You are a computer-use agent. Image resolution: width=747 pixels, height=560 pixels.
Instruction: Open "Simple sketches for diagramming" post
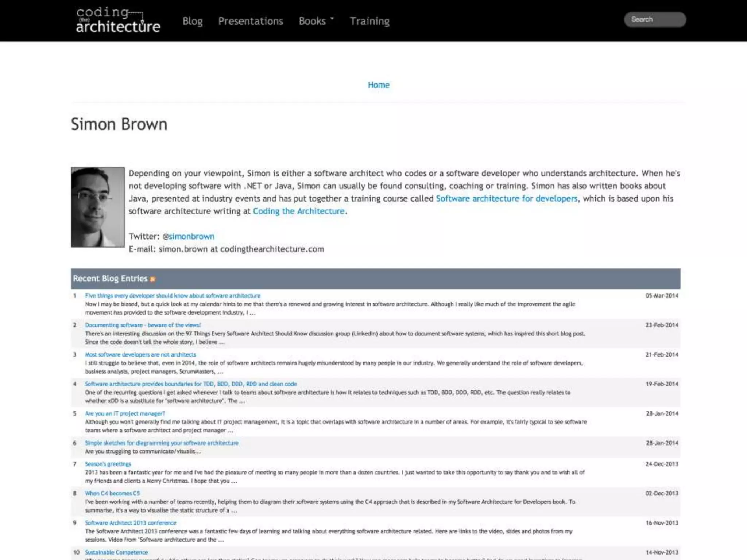pyautogui.click(x=162, y=443)
